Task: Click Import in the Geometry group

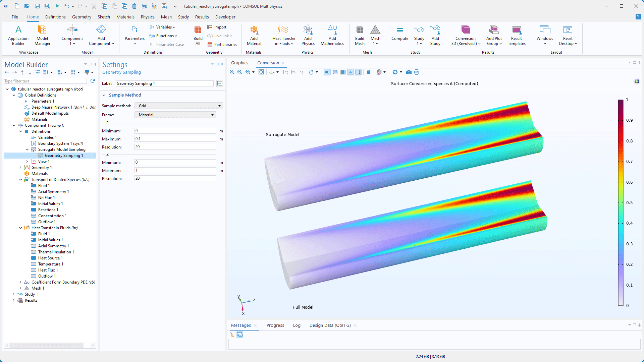Action: click(217, 27)
